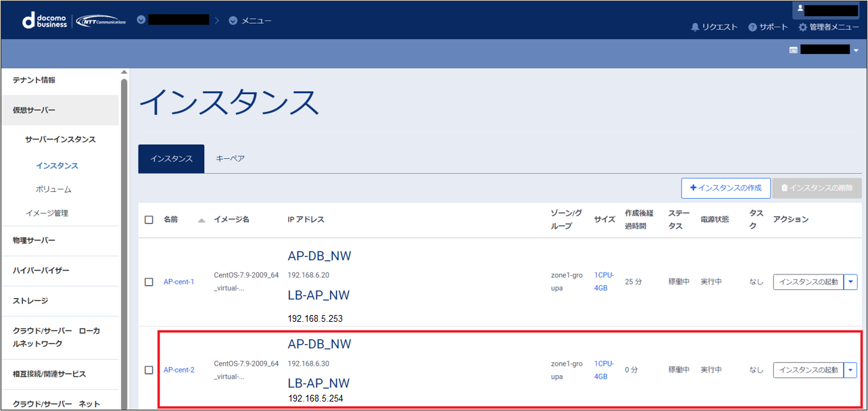Click the 1CPU-4GB size link for AP-cent-1
868x411 pixels.
[x=604, y=281]
